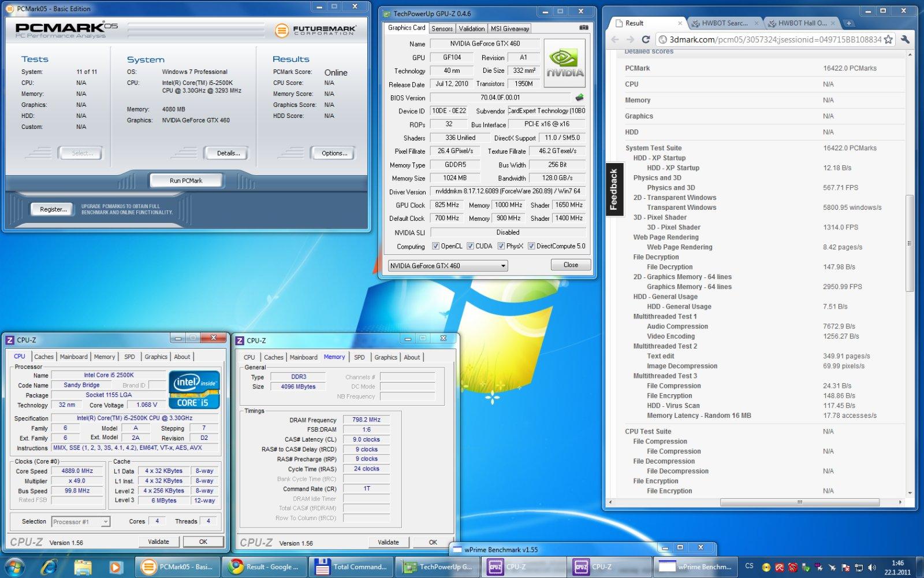924x578 pixels.
Task: Click the Intel Core i5 logo in CPU-Z
Action: (x=194, y=390)
